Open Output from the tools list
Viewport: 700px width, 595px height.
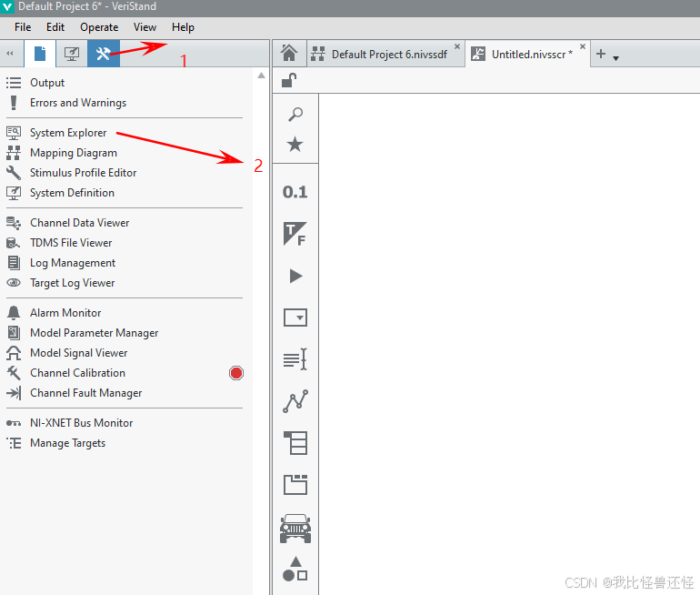coord(47,83)
